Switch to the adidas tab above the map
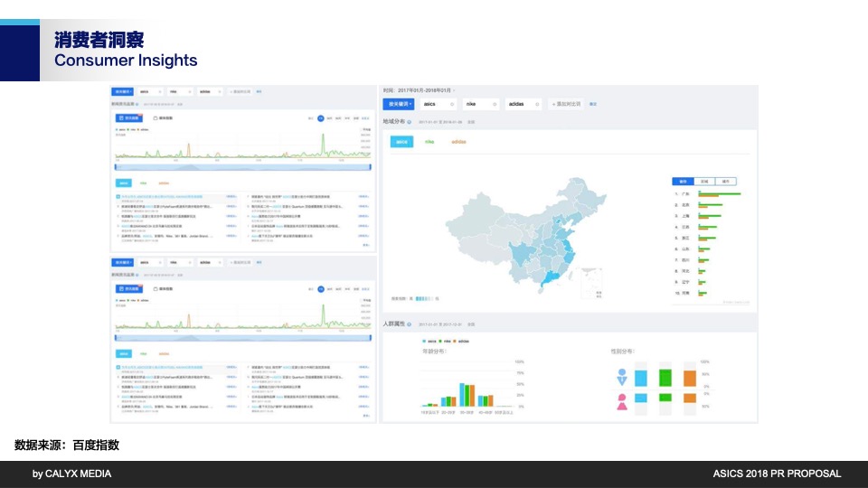 pos(458,142)
